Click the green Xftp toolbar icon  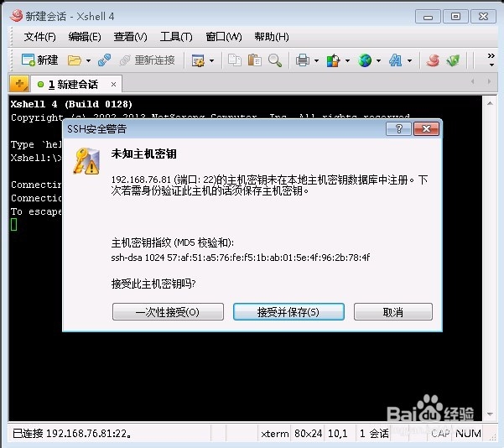coord(453,60)
